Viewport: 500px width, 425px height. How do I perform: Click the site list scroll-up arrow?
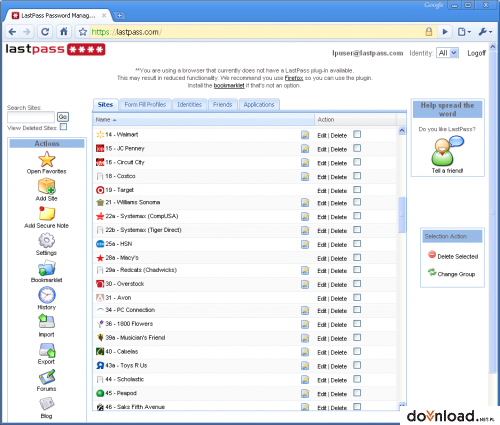[x=402, y=131]
